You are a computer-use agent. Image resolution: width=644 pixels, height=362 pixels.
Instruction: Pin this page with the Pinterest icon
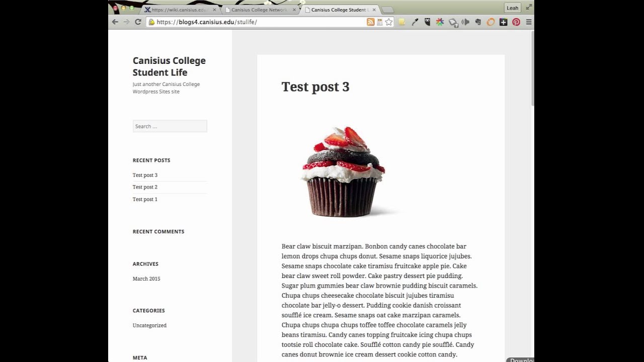point(516,22)
